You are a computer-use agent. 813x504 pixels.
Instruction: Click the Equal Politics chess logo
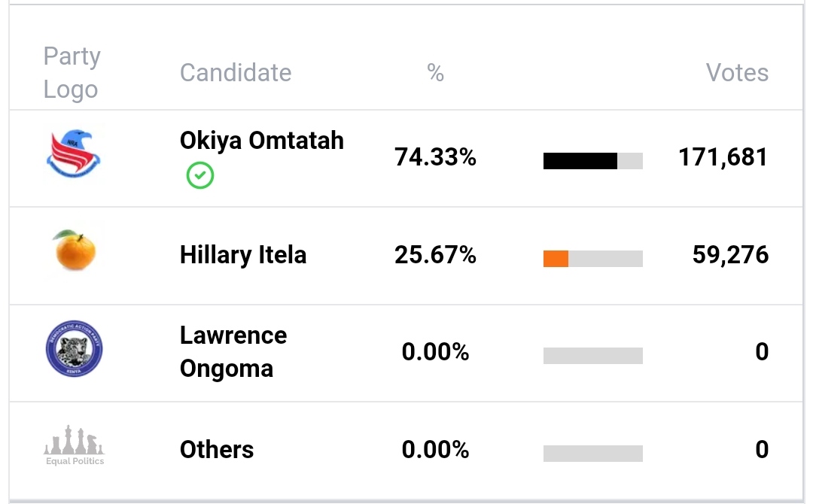click(74, 445)
